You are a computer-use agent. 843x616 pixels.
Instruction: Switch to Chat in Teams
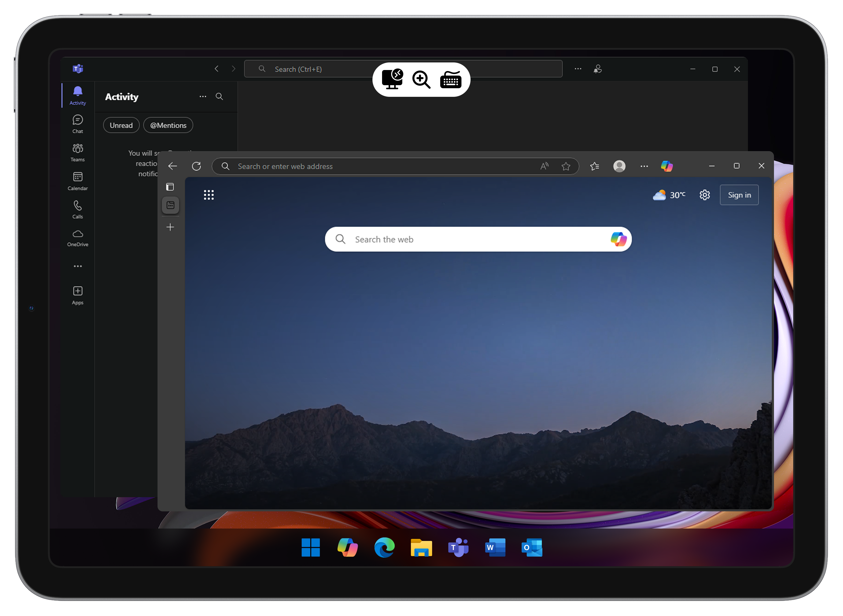[78, 124]
